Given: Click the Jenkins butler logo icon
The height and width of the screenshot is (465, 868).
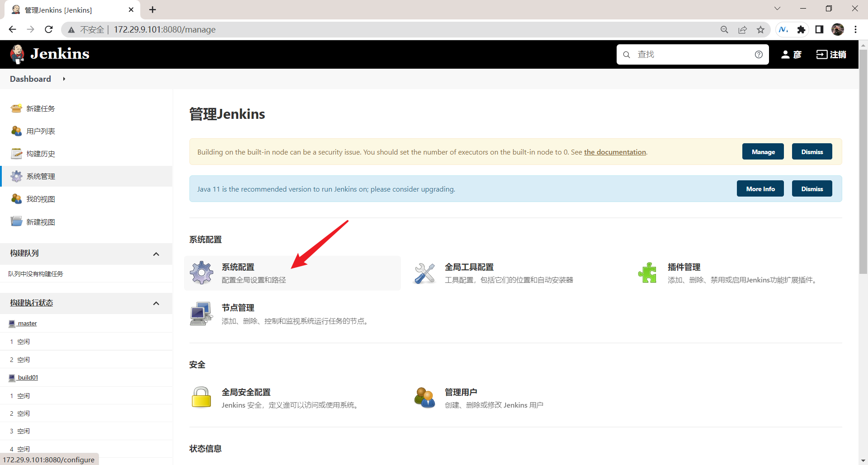Looking at the screenshot, I should (18, 54).
